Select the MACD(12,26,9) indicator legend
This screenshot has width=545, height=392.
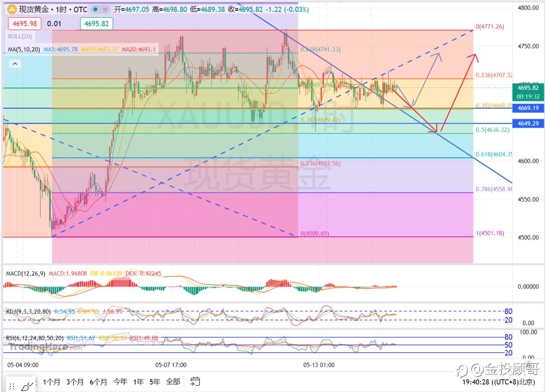(26, 273)
